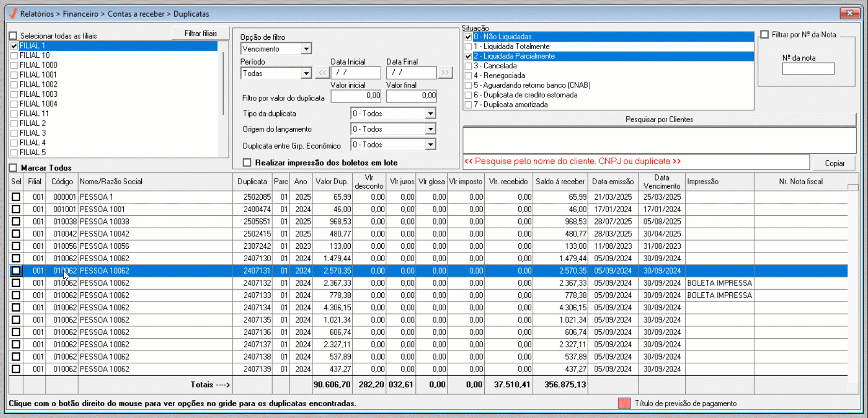Screen dimensions: 868x418
Task: Check the 3 - Cancelada situation
Action: pos(468,66)
